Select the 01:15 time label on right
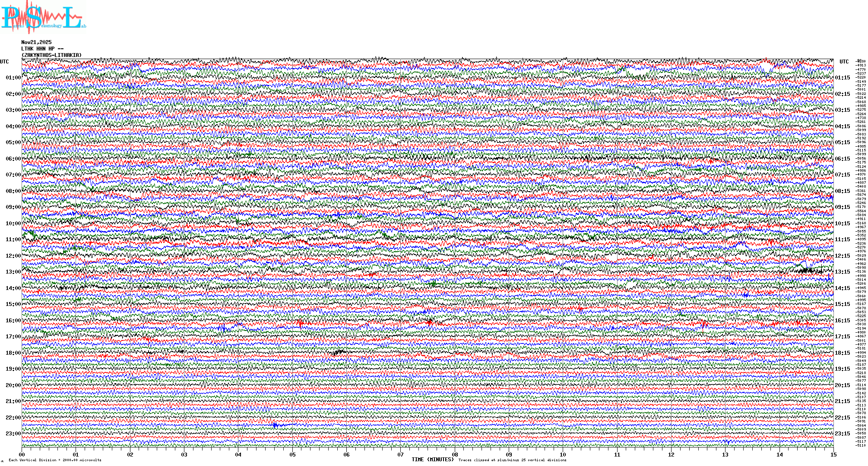Screen dimensions: 868x466 click(842, 78)
